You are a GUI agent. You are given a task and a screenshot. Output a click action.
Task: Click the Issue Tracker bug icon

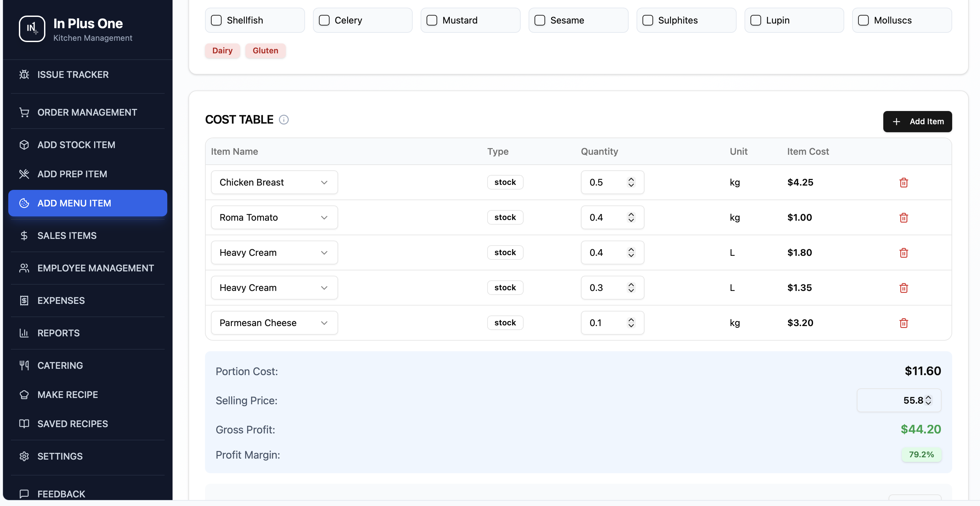tap(24, 75)
